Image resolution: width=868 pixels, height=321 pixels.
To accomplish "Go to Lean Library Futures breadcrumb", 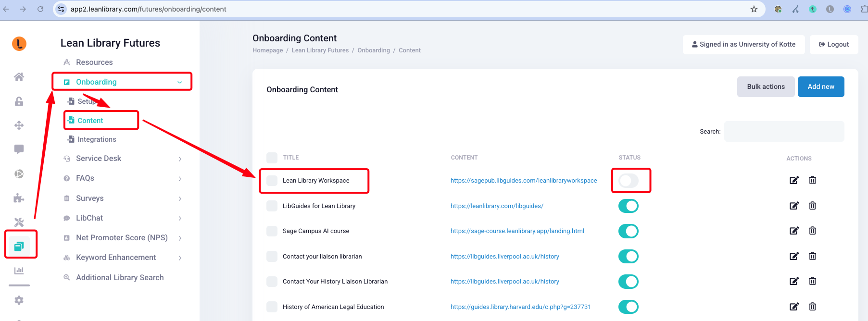I will 320,50.
